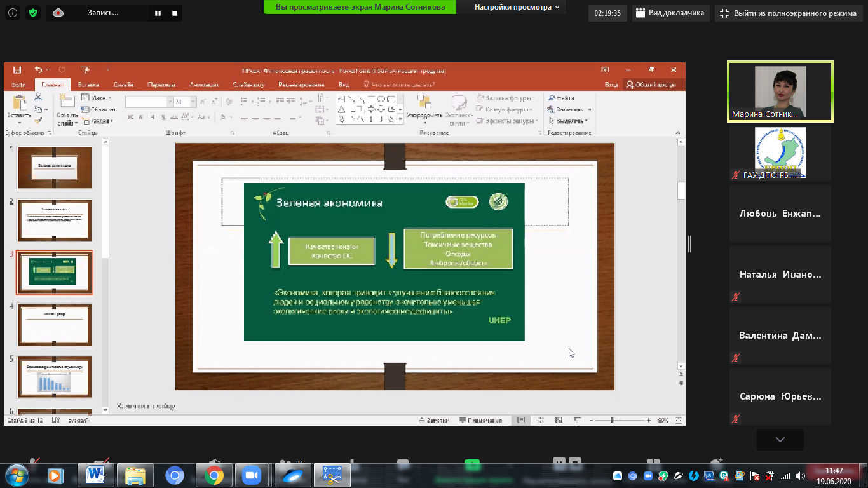Click the green encryption shield icon
The image size is (868, 488).
(33, 13)
